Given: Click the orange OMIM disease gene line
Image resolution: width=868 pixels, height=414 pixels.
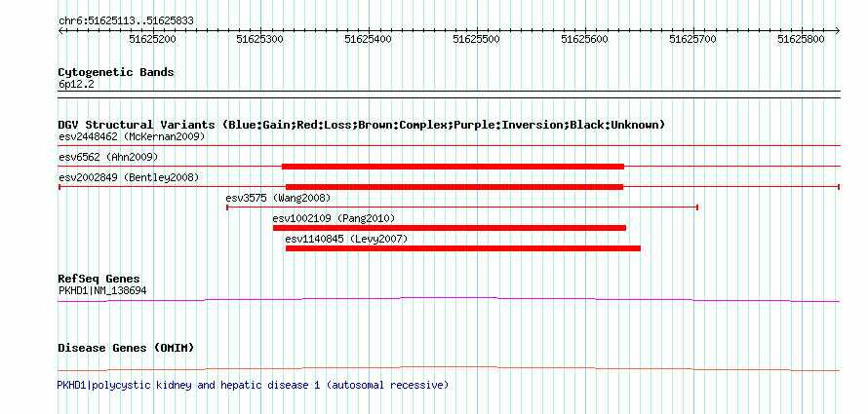Looking at the screenshot, I should (x=449, y=368).
